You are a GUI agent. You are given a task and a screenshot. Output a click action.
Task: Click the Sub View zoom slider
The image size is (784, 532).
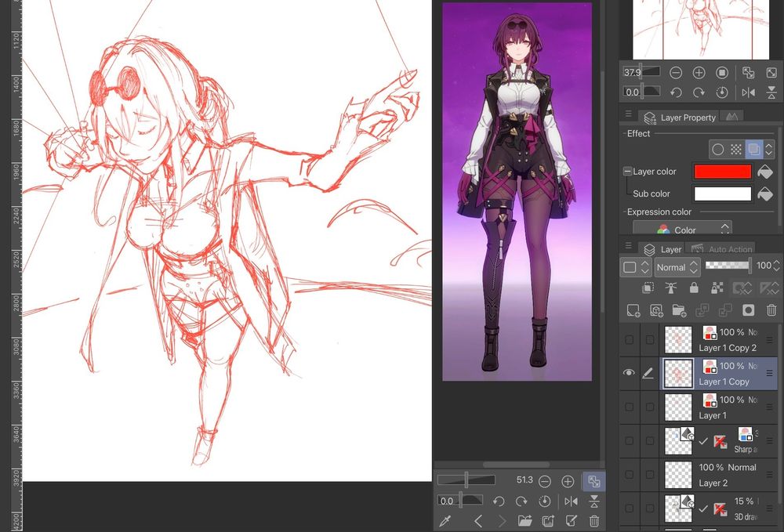[x=466, y=480]
